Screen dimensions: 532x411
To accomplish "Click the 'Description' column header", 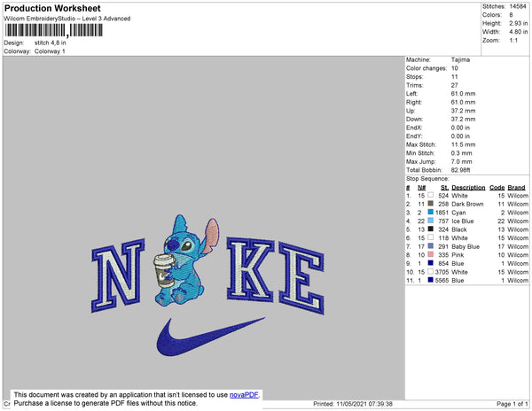I will (468, 187).
